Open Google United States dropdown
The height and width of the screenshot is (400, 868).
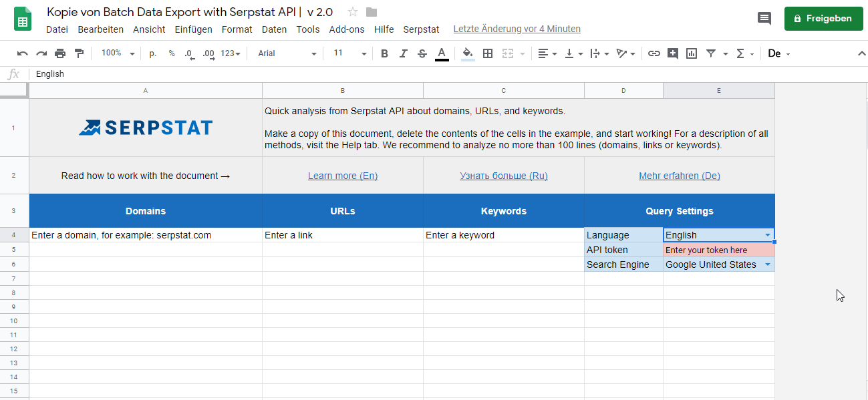click(x=768, y=264)
